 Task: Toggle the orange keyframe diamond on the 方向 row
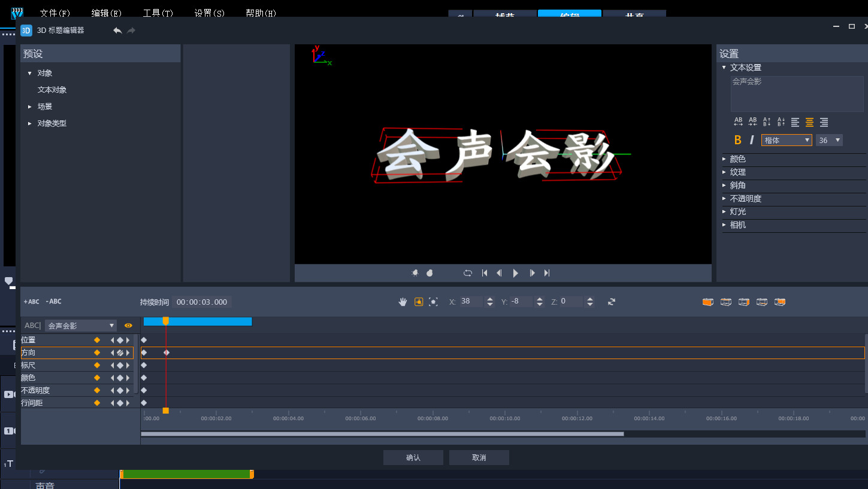pos(97,353)
